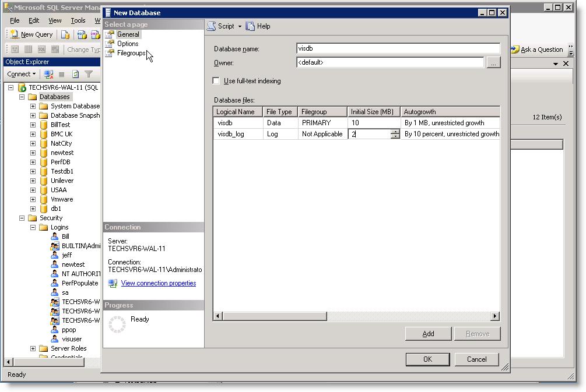The height and width of the screenshot is (392, 586).
Task: Click Add to add a database file
Action: point(428,334)
